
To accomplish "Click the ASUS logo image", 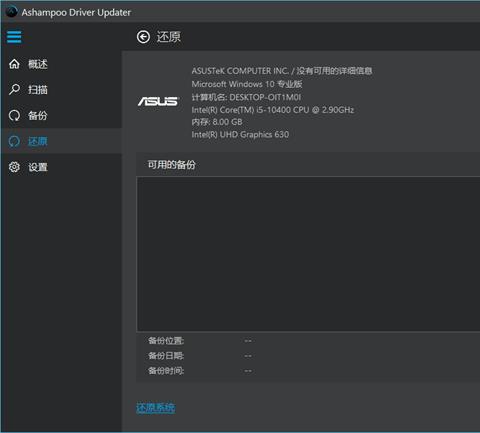I will pos(159,101).
